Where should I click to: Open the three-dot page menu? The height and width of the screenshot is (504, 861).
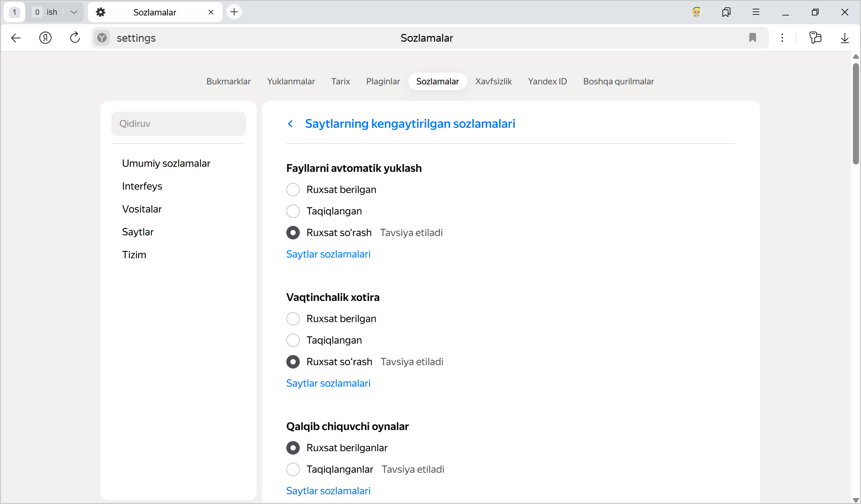pos(782,38)
